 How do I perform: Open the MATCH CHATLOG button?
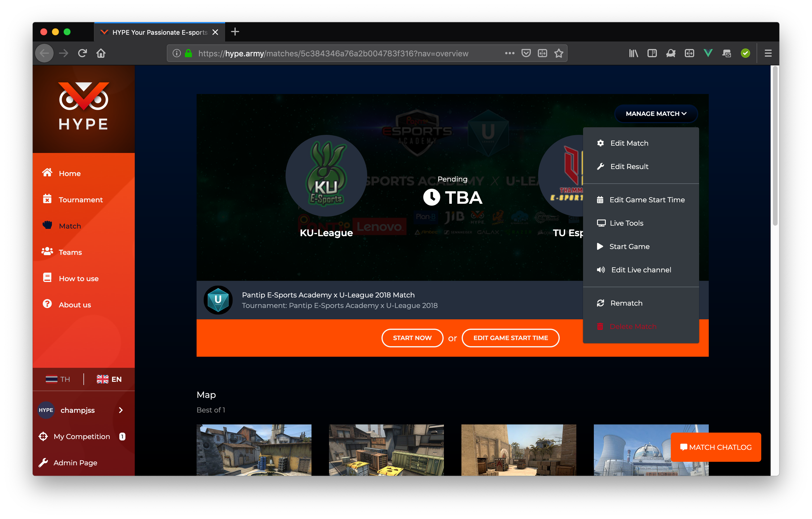click(x=716, y=447)
